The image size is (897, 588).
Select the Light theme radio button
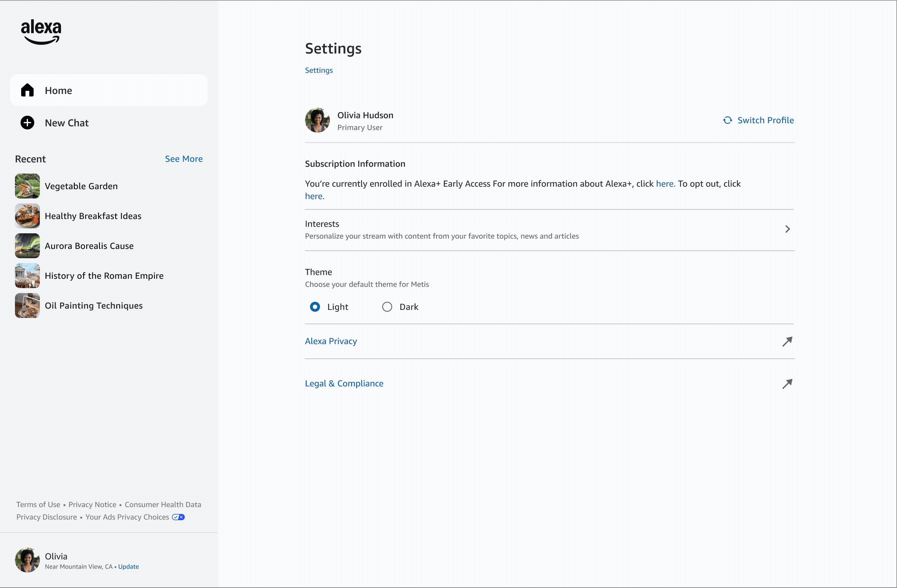[315, 307]
